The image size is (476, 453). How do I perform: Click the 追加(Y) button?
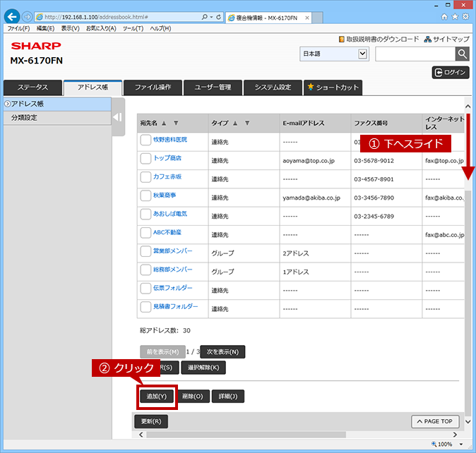tap(157, 397)
